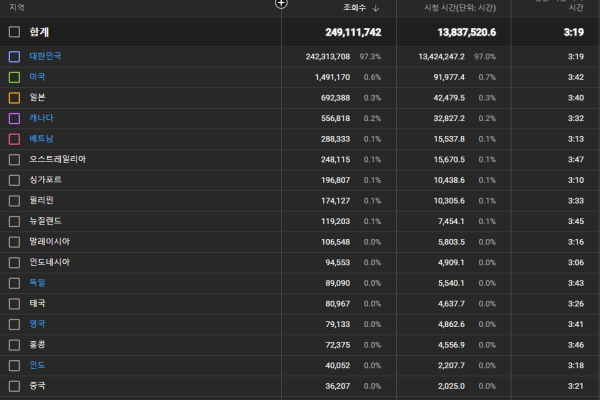Sort by the 조회수 column header

click(354, 8)
